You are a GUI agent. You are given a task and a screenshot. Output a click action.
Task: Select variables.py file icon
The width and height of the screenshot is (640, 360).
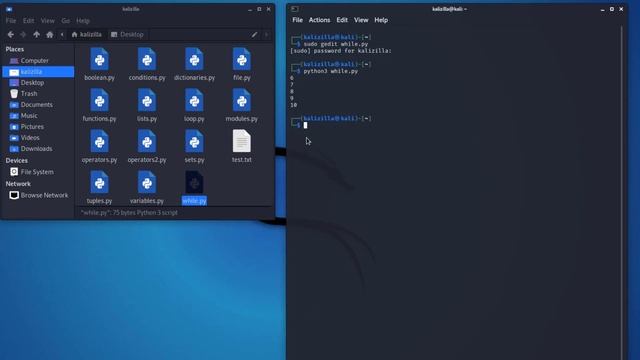pyautogui.click(x=147, y=182)
